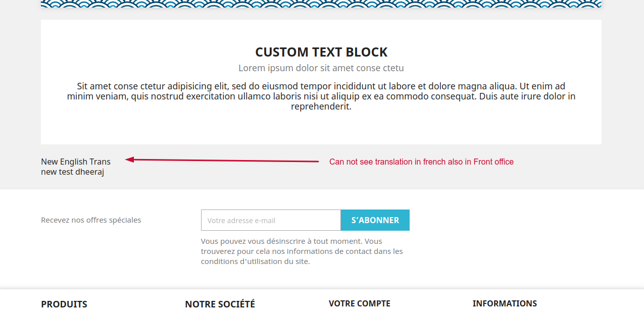Click inside the 'Votre adresse e-mail' field

point(271,220)
